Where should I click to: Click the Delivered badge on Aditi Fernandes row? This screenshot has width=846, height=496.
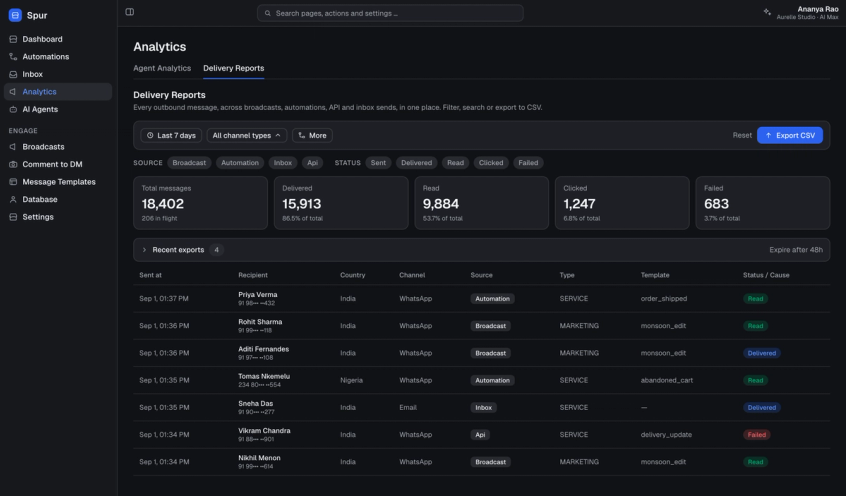(x=761, y=353)
